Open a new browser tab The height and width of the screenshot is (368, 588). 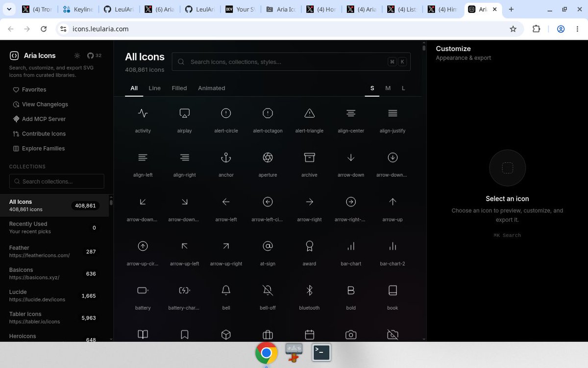[x=511, y=9]
